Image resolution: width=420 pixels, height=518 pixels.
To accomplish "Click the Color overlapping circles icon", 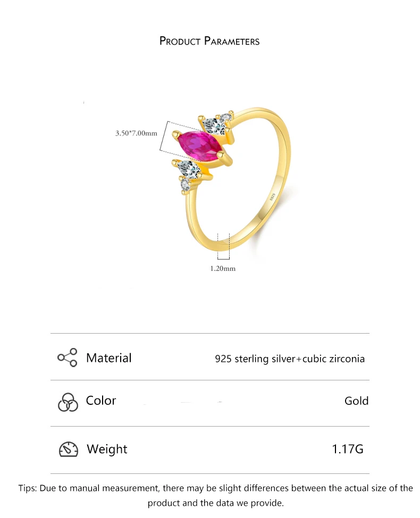I will [68, 402].
